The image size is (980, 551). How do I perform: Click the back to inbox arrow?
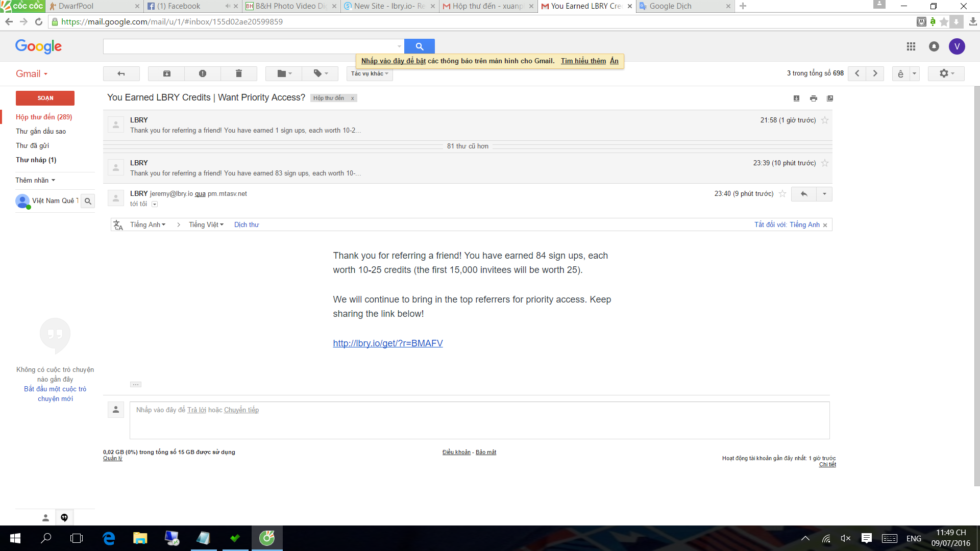pos(121,73)
